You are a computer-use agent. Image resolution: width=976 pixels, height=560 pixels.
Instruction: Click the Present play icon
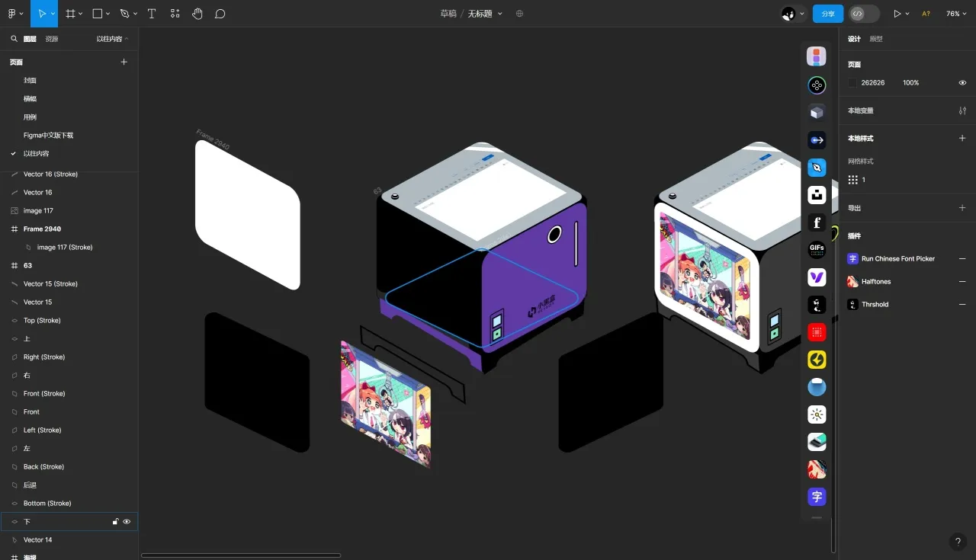897,14
